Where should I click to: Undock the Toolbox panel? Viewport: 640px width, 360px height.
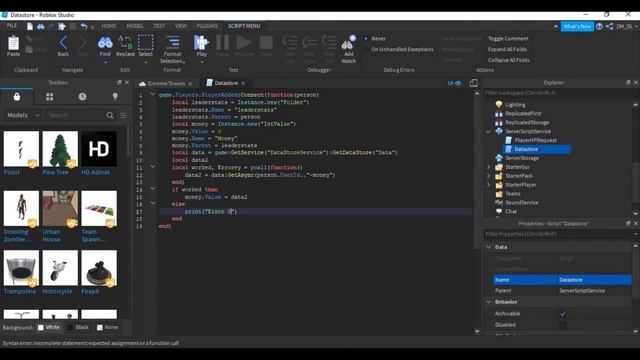coord(119,82)
